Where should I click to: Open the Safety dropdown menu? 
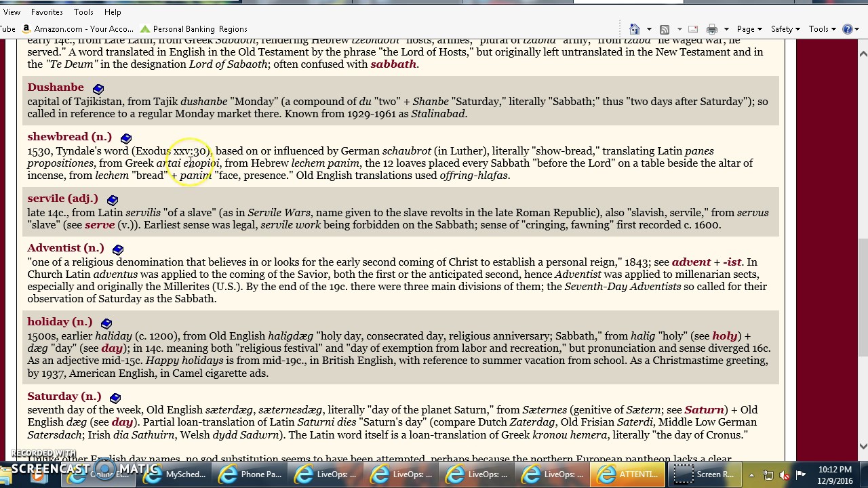(x=785, y=29)
